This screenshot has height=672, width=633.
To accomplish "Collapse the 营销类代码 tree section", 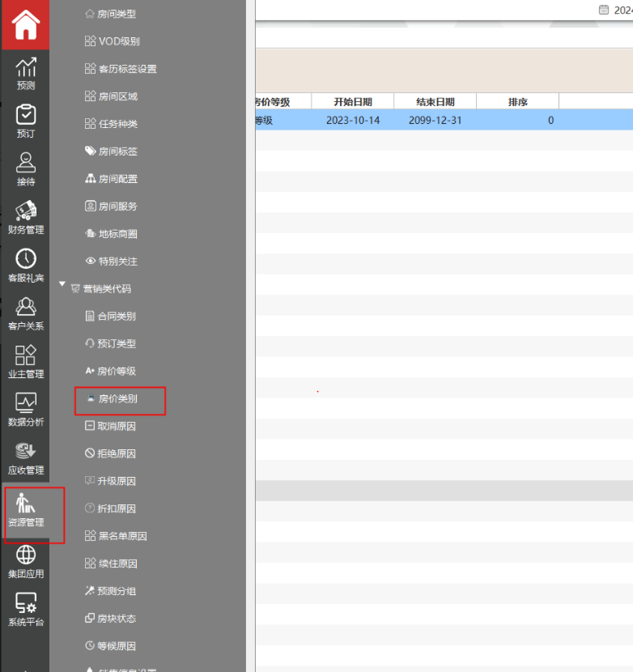I will coord(62,288).
